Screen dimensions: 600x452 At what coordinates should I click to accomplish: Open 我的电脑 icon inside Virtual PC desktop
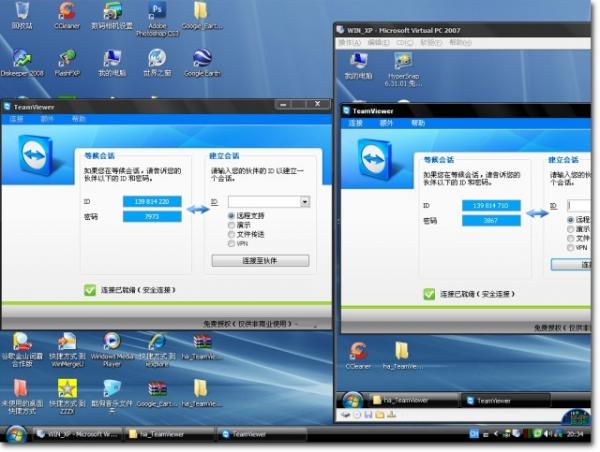click(359, 61)
